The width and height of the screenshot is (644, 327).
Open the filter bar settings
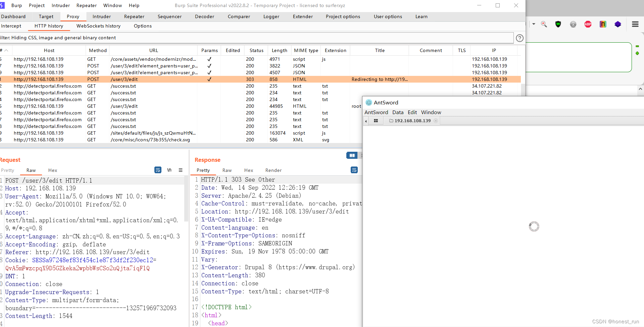click(x=257, y=38)
